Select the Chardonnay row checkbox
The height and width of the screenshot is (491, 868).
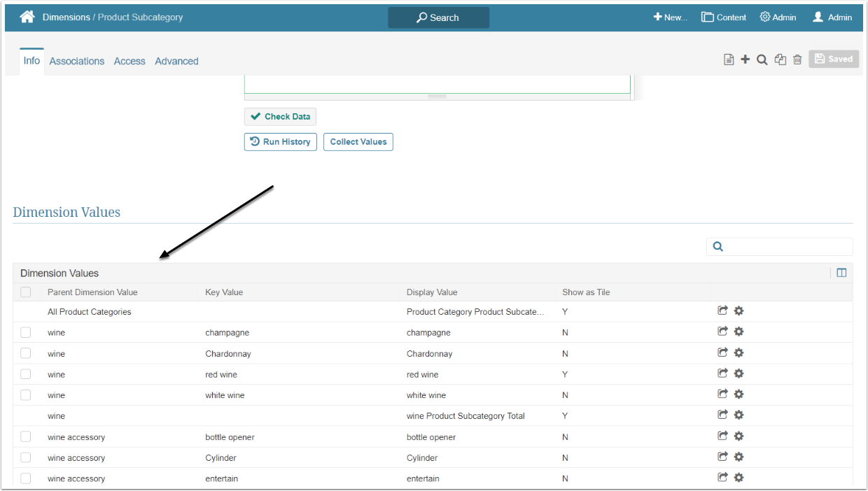tap(26, 353)
